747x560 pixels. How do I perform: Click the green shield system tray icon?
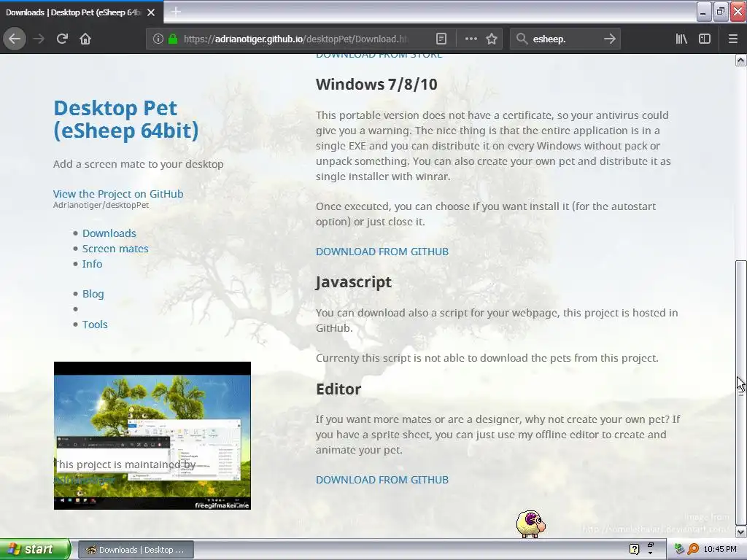click(x=680, y=549)
